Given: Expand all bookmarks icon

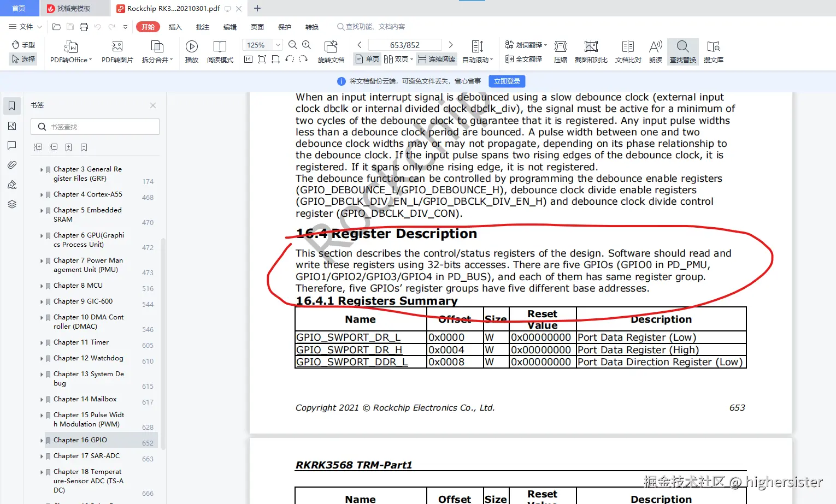Looking at the screenshot, I should click(38, 147).
